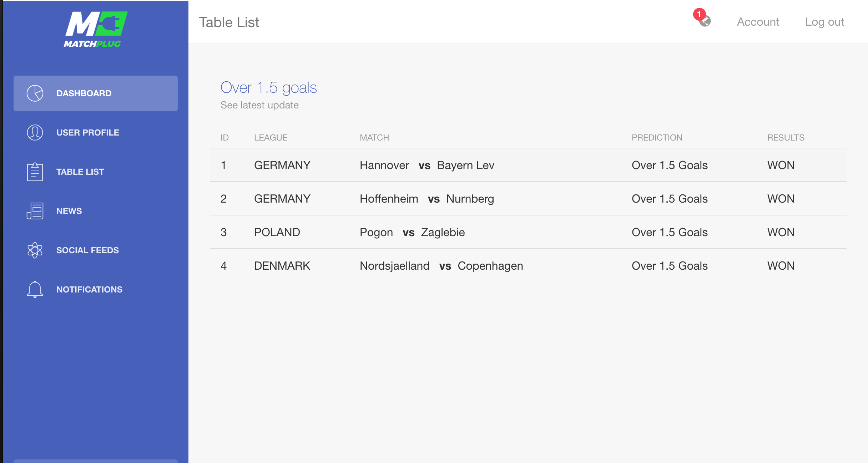Open the globe notifications icon in header
Image resolution: width=868 pixels, height=463 pixels.
click(x=706, y=22)
